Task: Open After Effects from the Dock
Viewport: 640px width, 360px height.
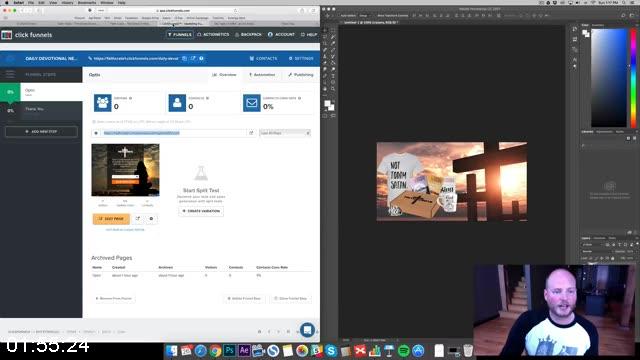Action: [244, 351]
